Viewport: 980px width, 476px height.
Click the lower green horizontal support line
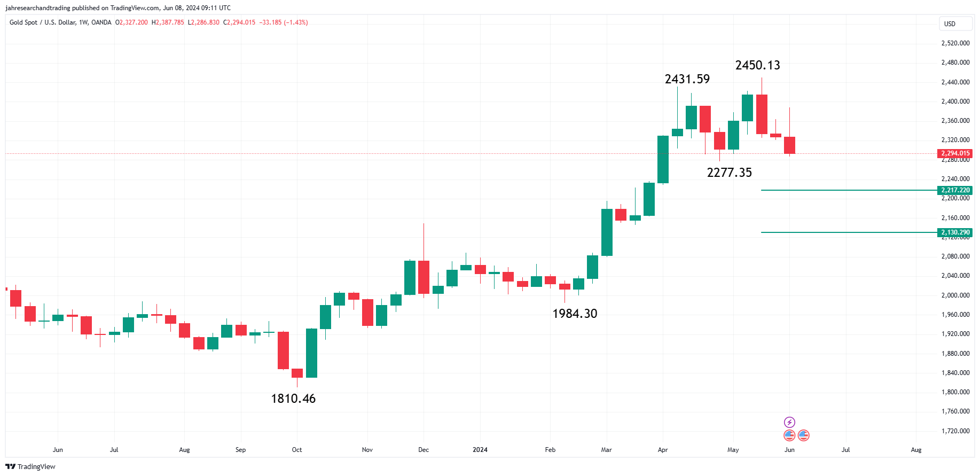point(849,232)
